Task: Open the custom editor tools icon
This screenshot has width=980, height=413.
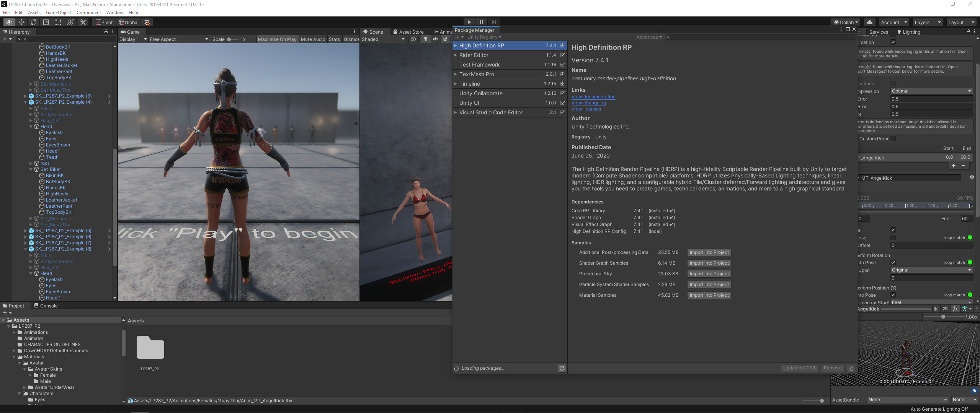Action: point(83,22)
